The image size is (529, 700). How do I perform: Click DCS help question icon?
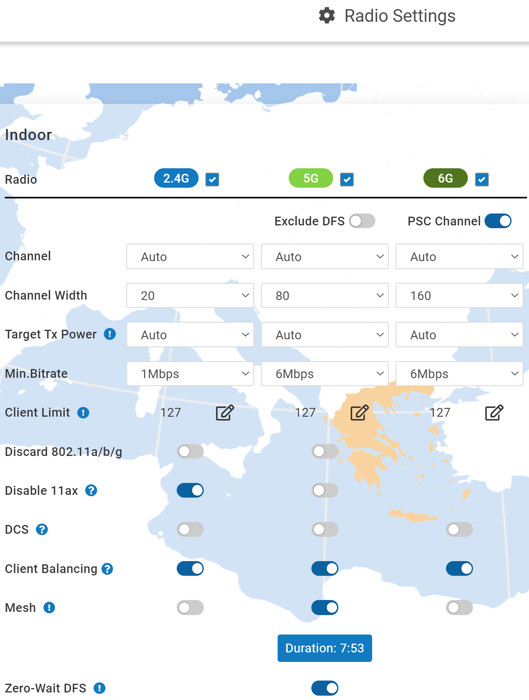[42, 529]
